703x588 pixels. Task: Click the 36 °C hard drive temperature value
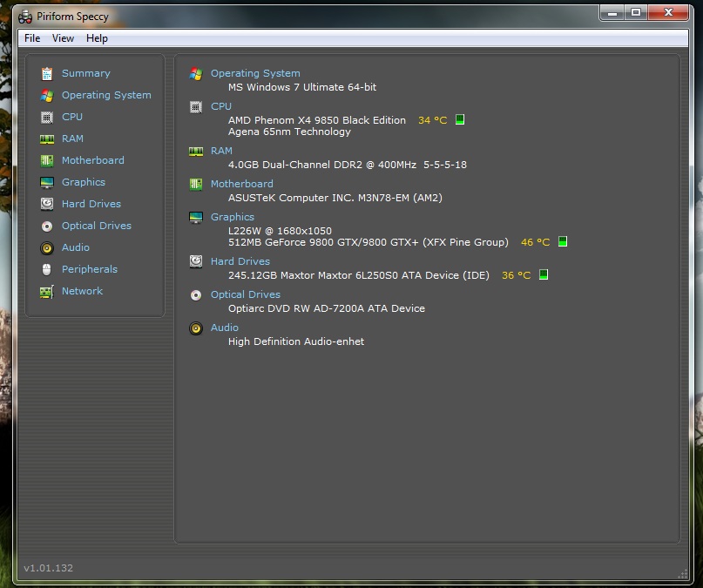(516, 275)
